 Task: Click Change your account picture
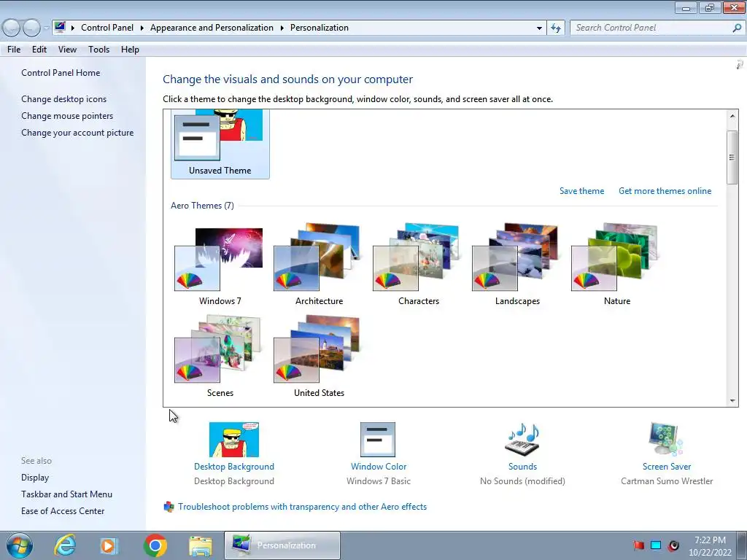tap(77, 133)
